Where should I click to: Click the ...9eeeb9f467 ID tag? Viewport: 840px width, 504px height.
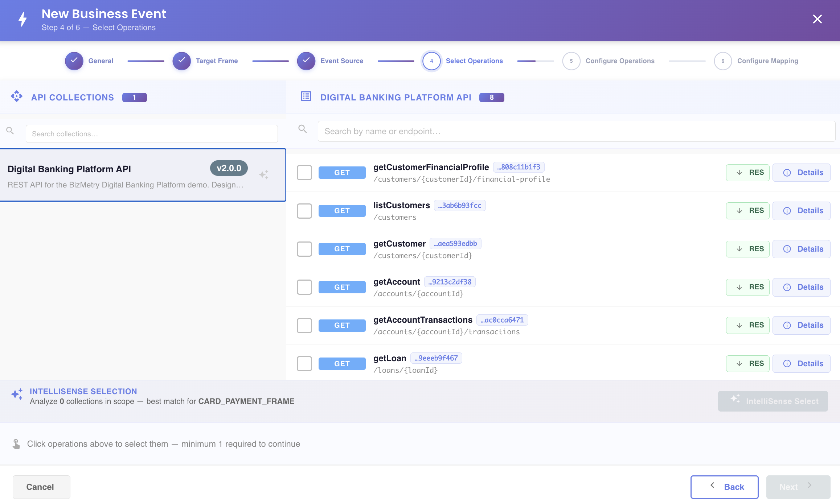pyautogui.click(x=436, y=358)
